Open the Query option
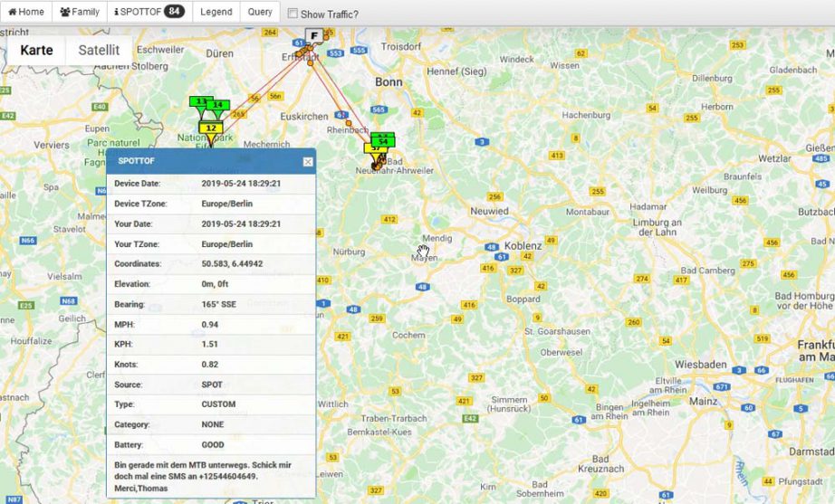The image size is (835, 504). (260, 13)
